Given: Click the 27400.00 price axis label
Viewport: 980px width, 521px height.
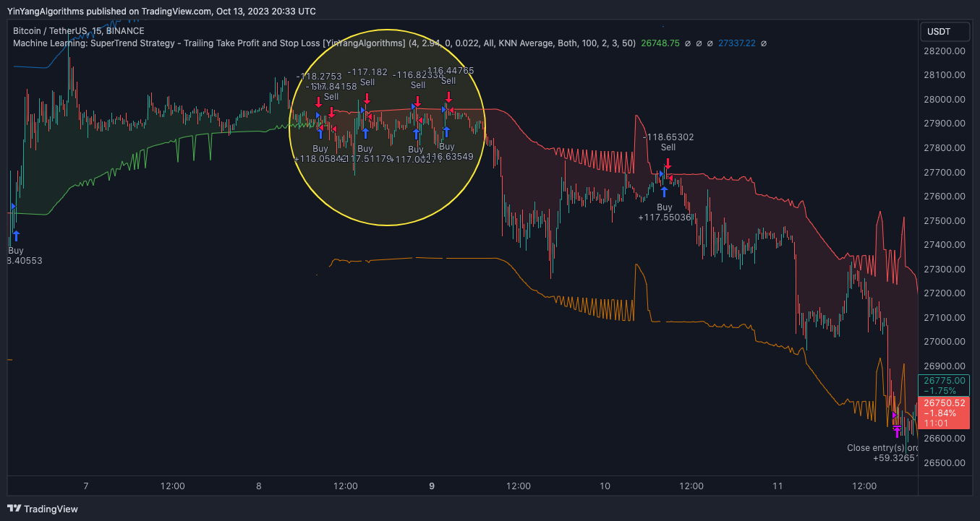Looking at the screenshot, I should pos(945,245).
